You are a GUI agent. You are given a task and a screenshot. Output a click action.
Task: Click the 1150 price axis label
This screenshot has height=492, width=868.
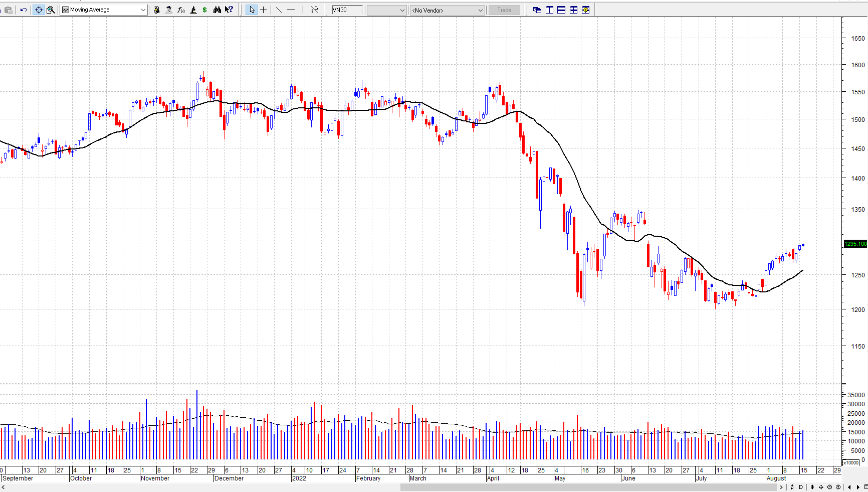click(x=858, y=346)
